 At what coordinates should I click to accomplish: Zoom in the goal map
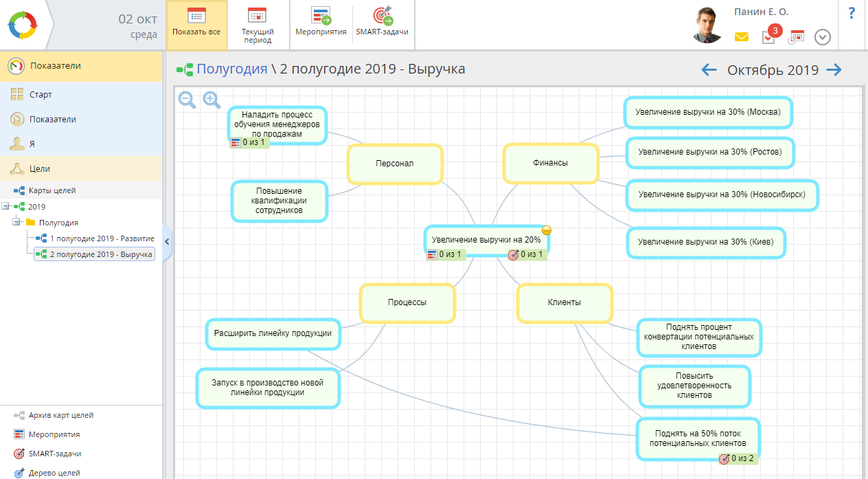tap(212, 100)
